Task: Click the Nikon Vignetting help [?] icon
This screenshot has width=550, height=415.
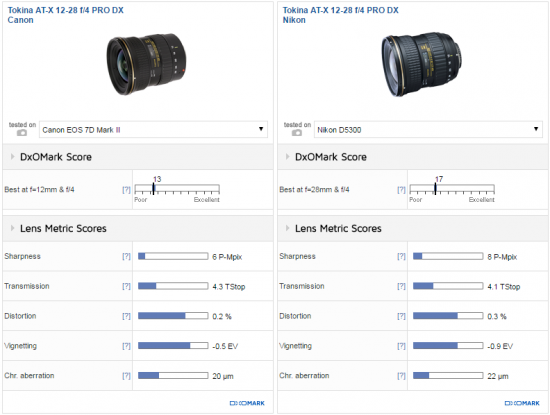Action: [401, 346]
